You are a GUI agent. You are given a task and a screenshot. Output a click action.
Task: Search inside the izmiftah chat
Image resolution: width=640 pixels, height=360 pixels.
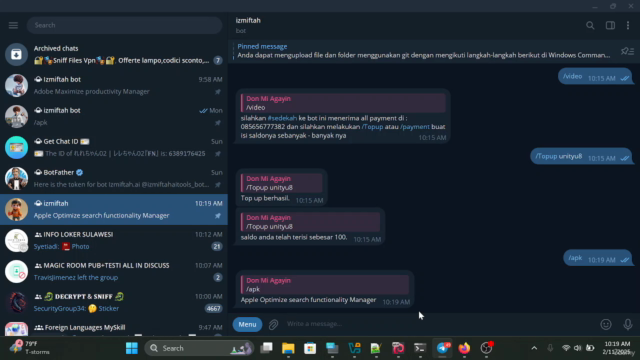(590, 25)
